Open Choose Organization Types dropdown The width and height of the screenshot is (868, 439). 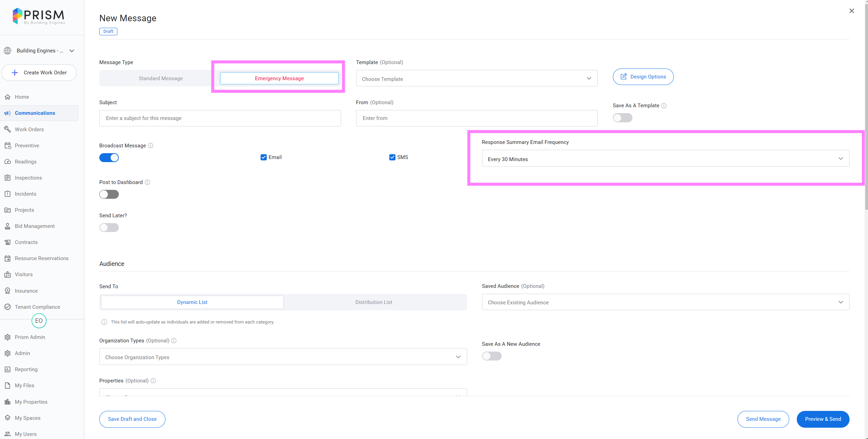(x=282, y=357)
